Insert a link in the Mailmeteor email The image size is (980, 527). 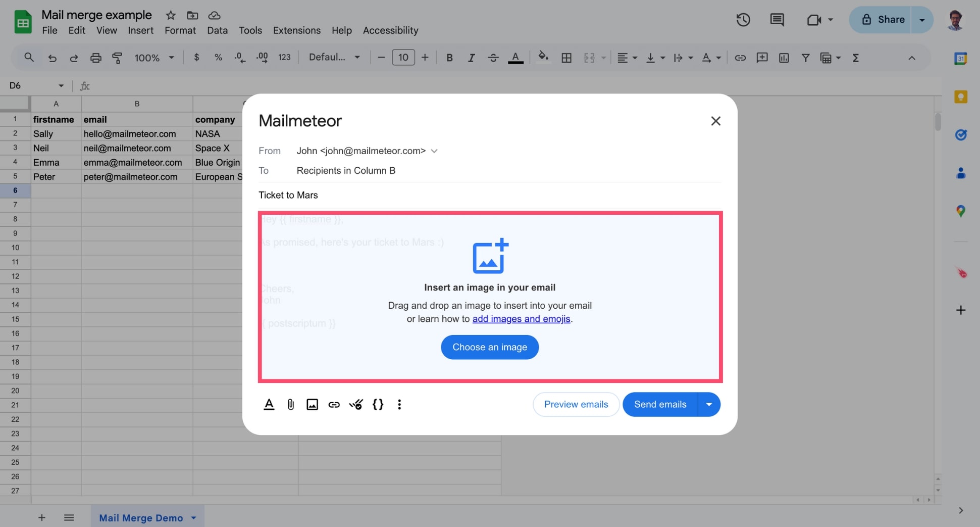[334, 404]
